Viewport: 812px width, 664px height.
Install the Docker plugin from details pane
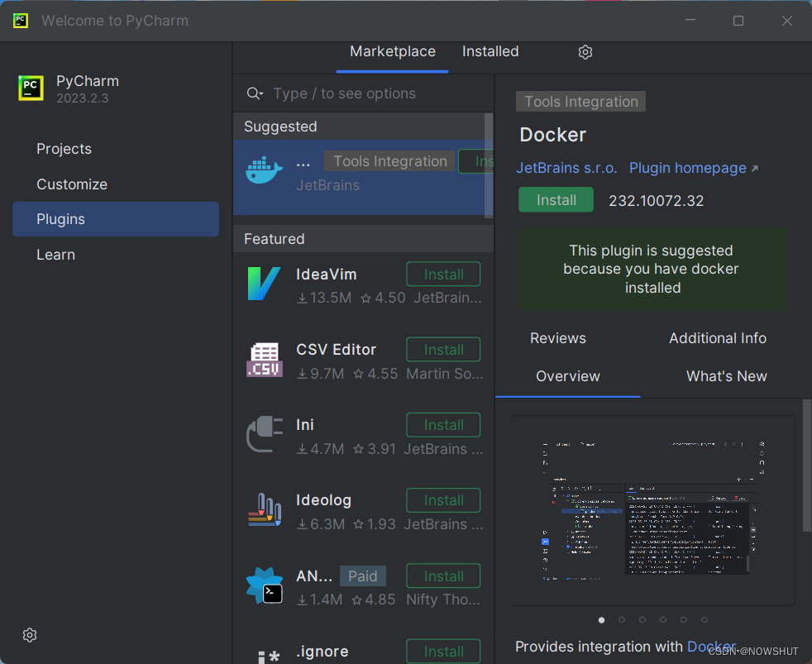pos(556,200)
